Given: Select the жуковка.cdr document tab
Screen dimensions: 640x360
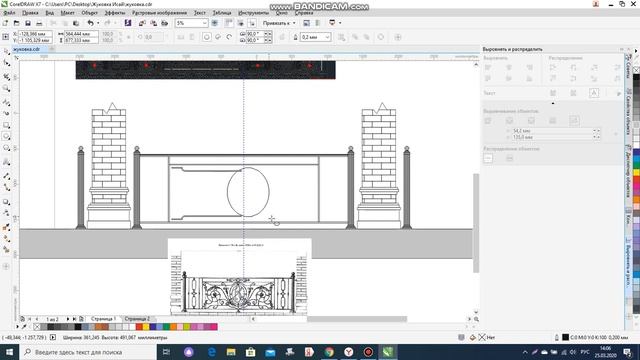Looking at the screenshot, I should [x=27, y=49].
